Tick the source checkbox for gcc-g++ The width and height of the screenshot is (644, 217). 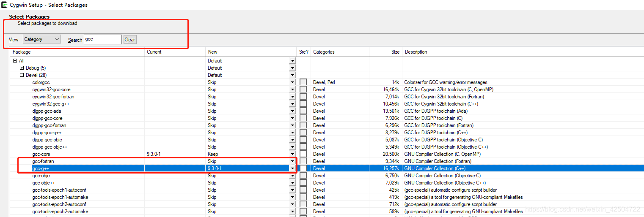[303, 168]
